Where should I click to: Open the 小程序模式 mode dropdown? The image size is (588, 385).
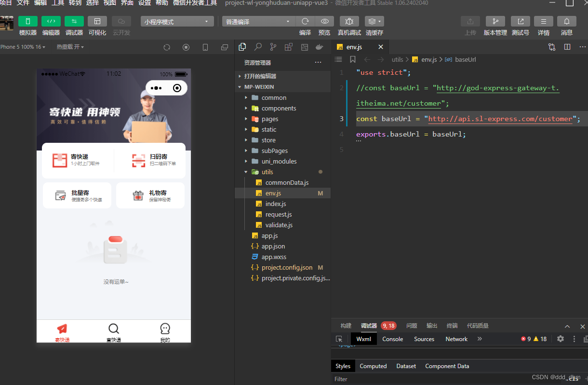point(177,22)
